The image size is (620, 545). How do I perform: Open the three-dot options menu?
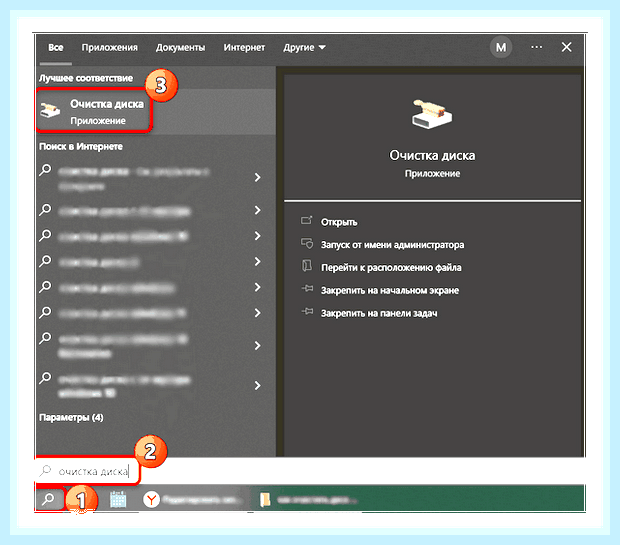click(x=537, y=47)
